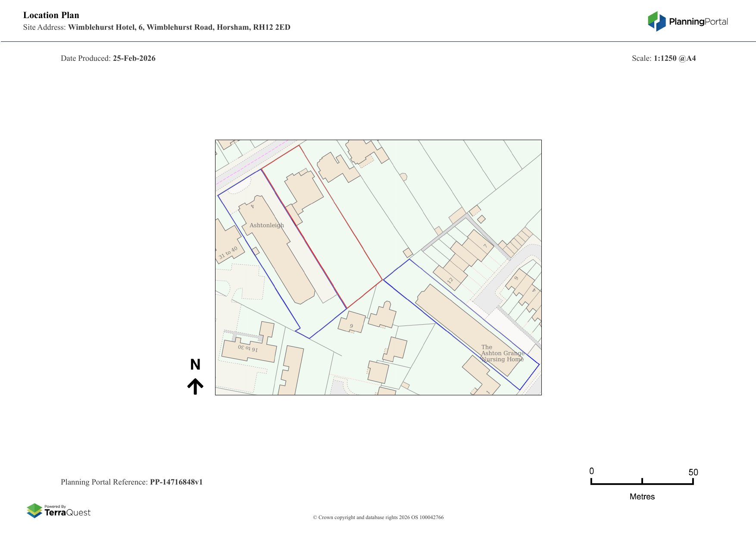Click the building labelled 16 to 30
The width and height of the screenshot is (756, 535).
pos(248,349)
